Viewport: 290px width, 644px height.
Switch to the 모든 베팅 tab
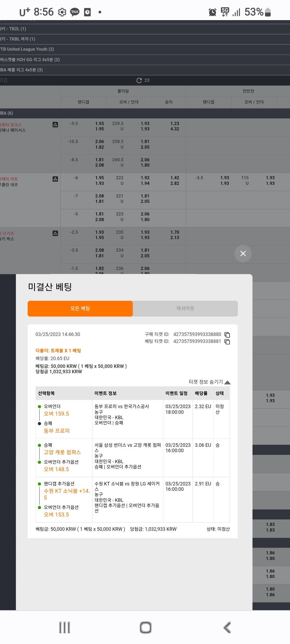point(80,309)
